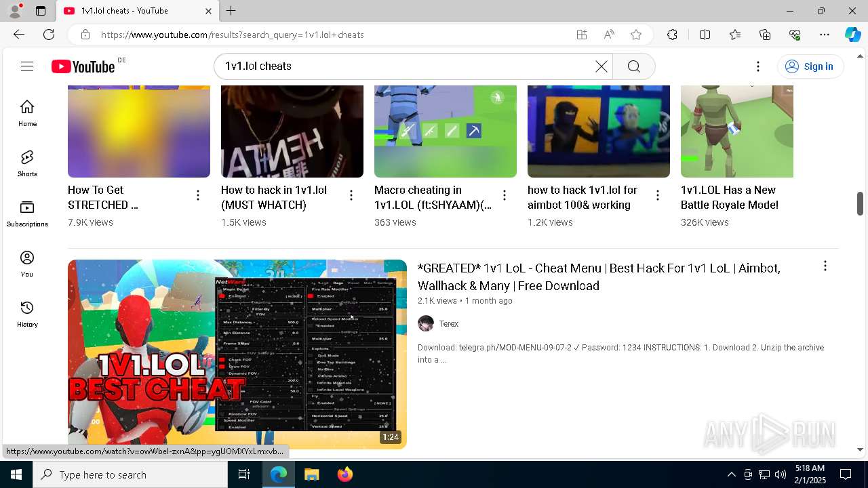Open History in sidebar
Image resolution: width=868 pixels, height=488 pixels.
[x=27, y=314]
